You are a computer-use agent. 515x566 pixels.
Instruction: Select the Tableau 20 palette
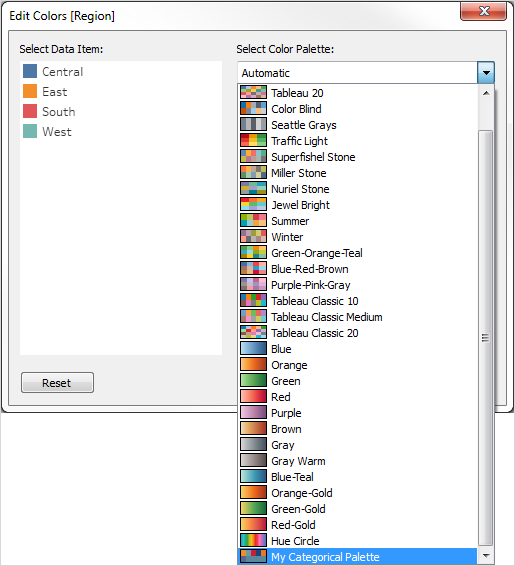[358, 93]
